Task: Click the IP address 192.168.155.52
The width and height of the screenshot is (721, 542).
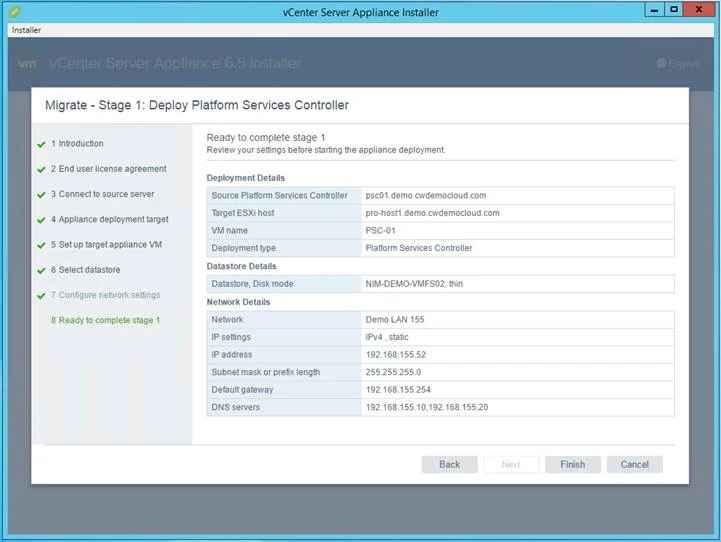Action: tap(396, 354)
